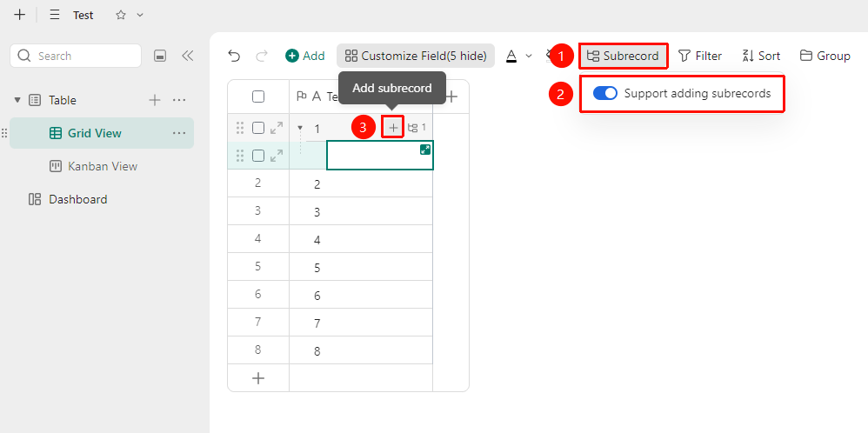Click the green Add button
This screenshot has height=433, width=868.
[305, 56]
